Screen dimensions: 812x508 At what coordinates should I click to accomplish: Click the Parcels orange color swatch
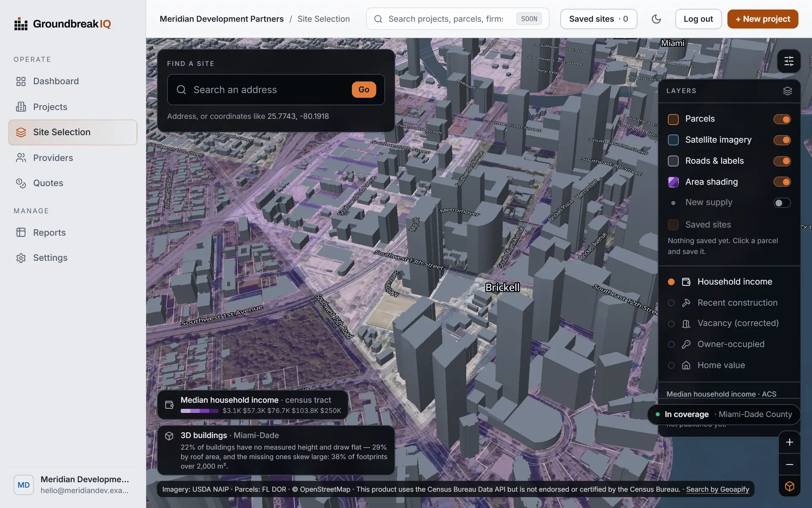(673, 119)
